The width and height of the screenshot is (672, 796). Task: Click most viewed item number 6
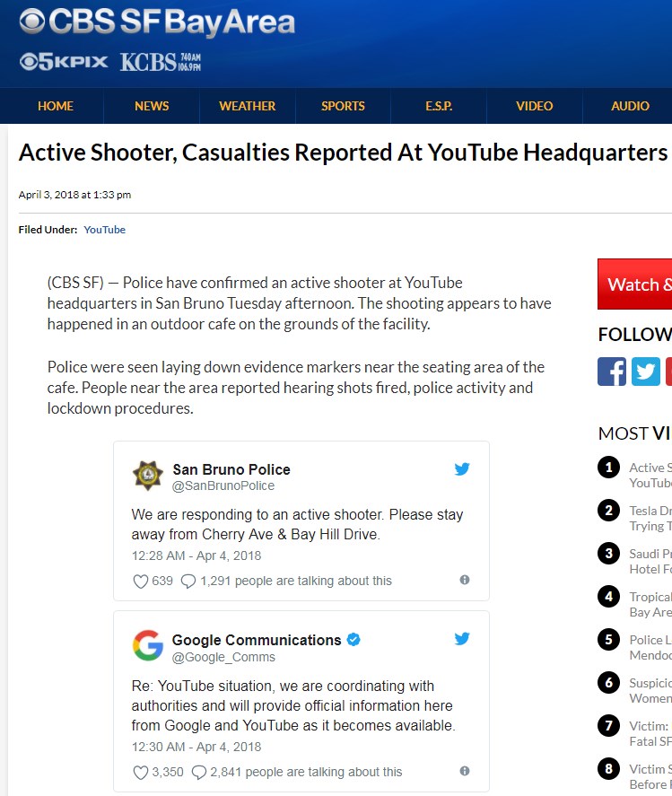(609, 683)
